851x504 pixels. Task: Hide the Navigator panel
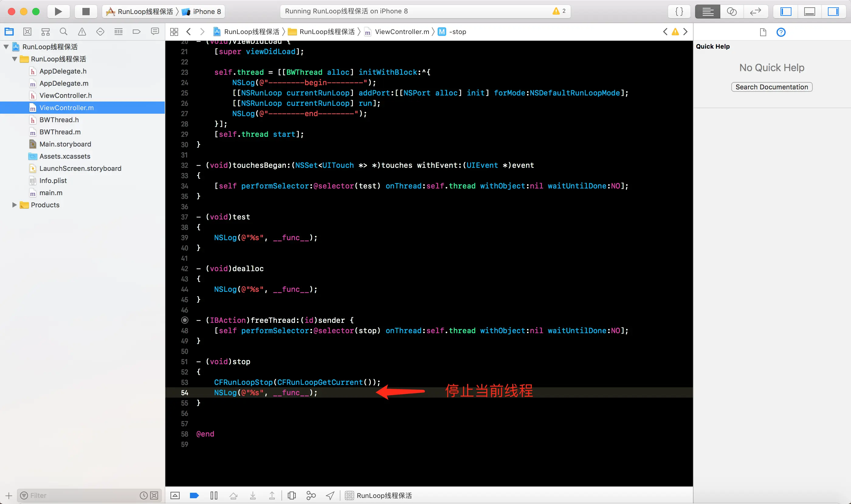point(786,12)
